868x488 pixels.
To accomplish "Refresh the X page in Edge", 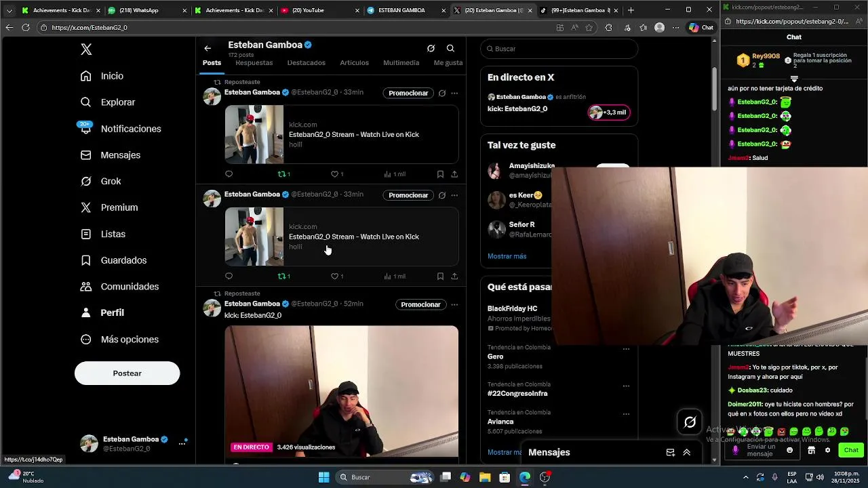I will pyautogui.click(x=26, y=28).
